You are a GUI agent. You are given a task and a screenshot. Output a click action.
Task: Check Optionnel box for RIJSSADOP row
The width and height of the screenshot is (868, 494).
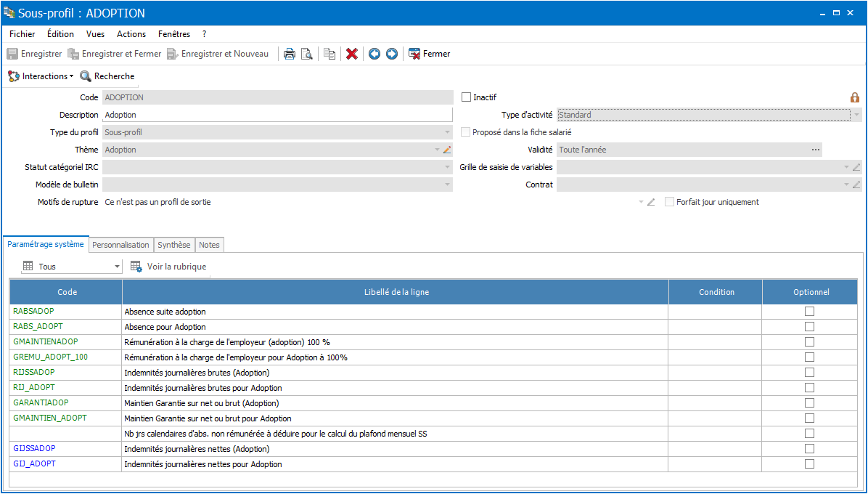coord(809,372)
